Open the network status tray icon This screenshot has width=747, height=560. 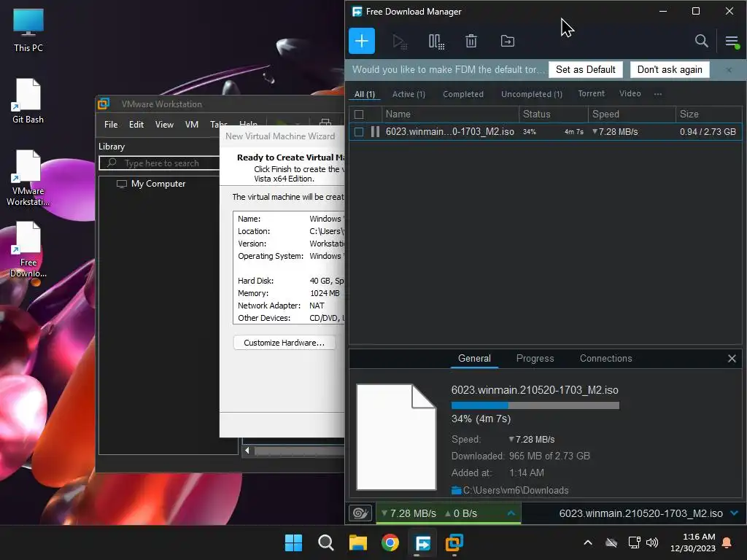pos(634,542)
